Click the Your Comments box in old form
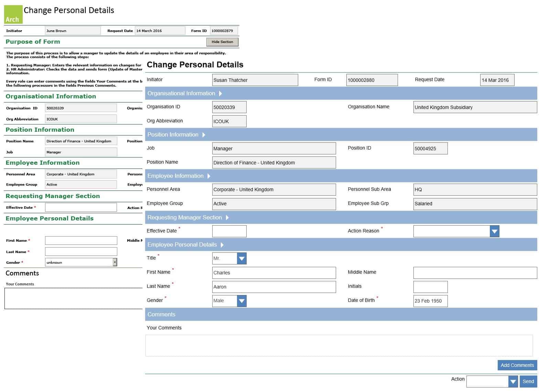The height and width of the screenshot is (392, 539). click(x=74, y=298)
